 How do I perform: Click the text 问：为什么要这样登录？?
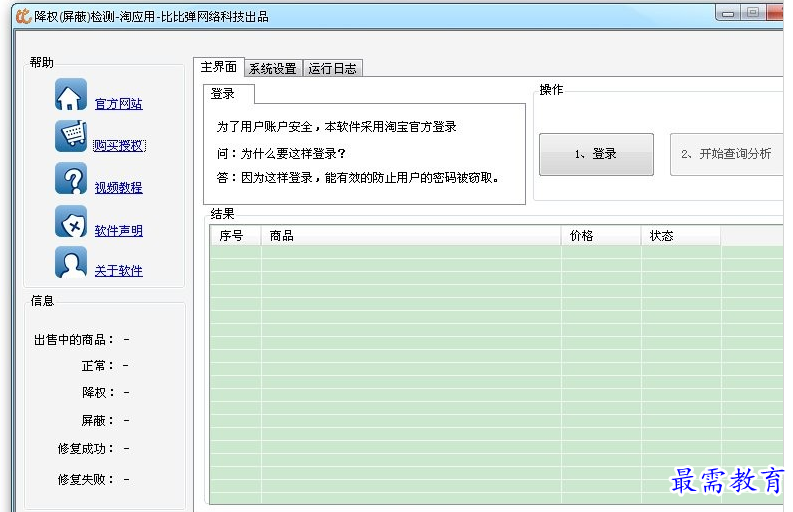281,153
